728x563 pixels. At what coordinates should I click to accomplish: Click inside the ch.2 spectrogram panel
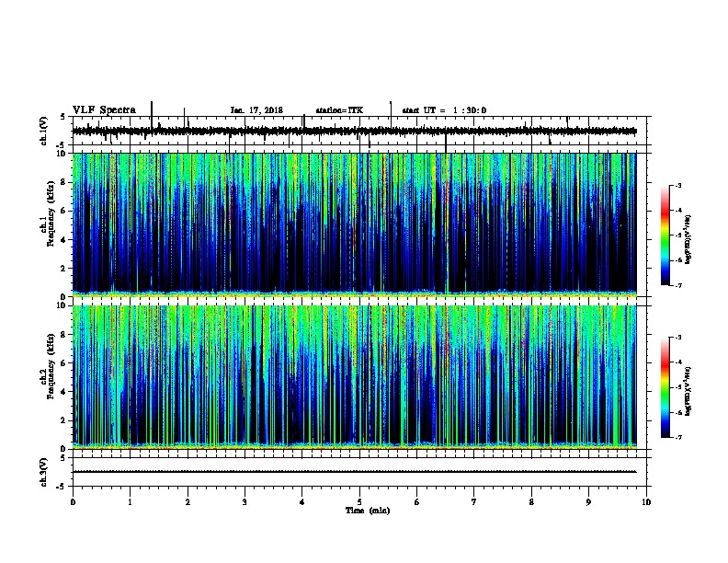(355, 377)
